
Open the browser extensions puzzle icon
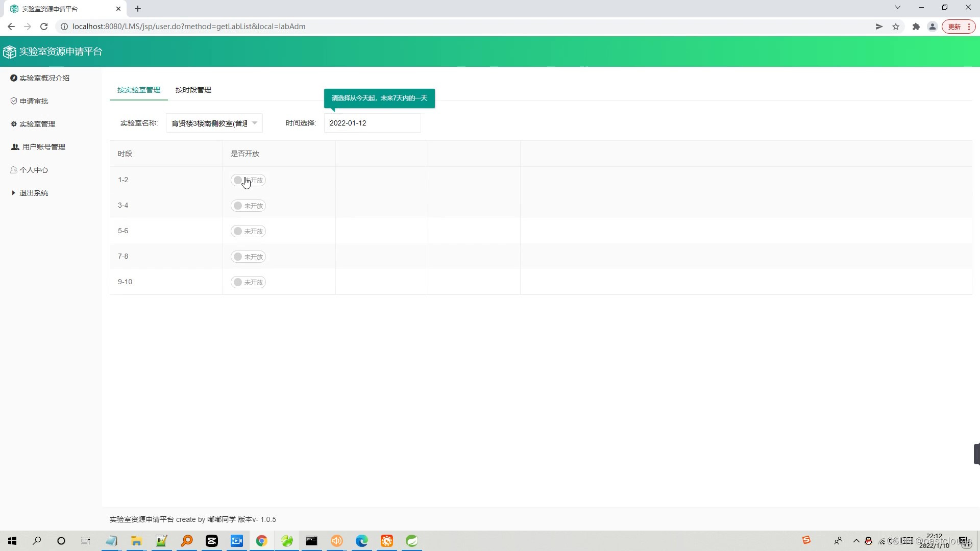(x=916, y=27)
